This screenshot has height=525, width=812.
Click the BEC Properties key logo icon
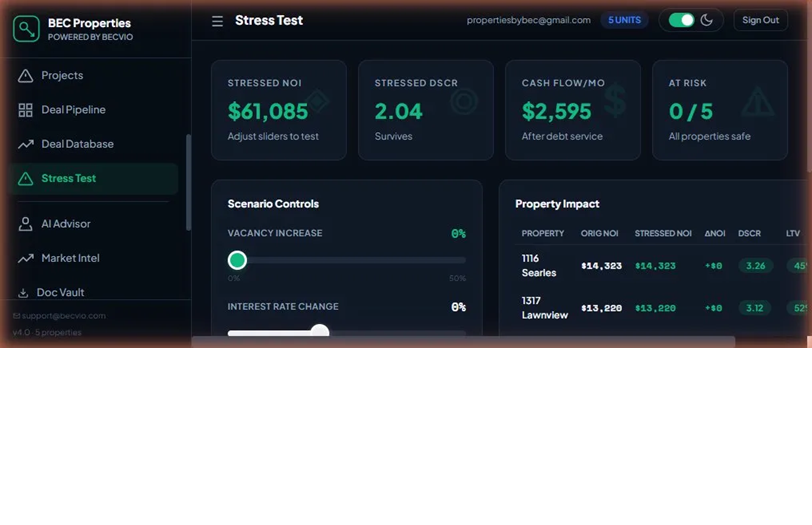pos(26,28)
